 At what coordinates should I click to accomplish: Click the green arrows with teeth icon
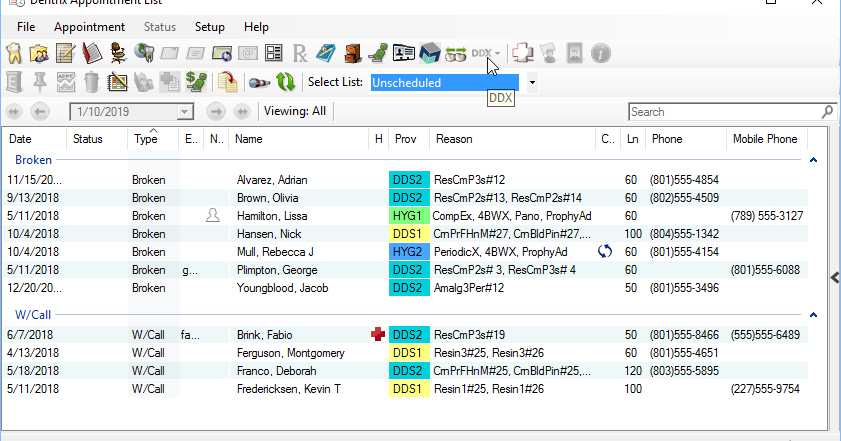click(x=456, y=54)
